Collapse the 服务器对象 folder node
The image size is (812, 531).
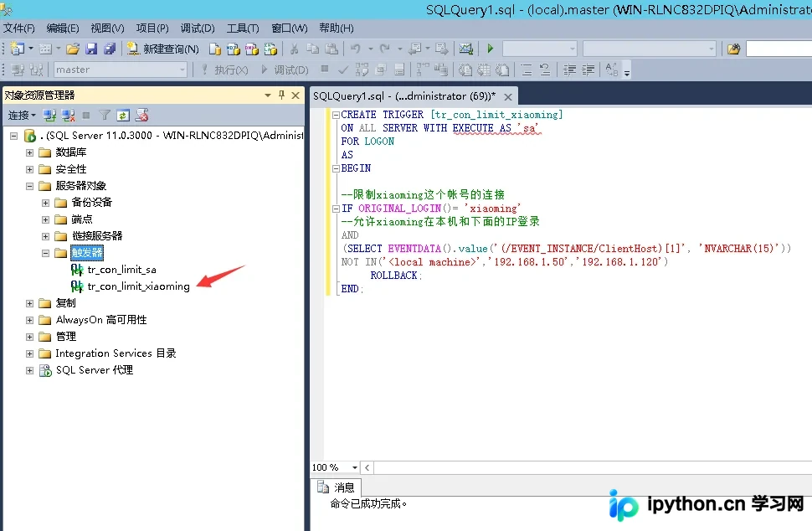[29, 186]
